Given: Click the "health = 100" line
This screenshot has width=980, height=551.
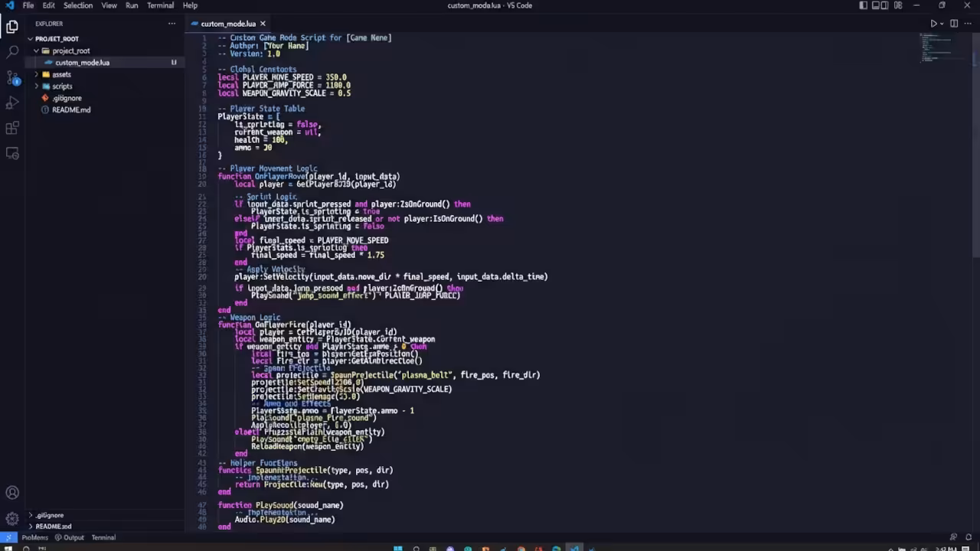Looking at the screenshot, I should [x=260, y=140].
